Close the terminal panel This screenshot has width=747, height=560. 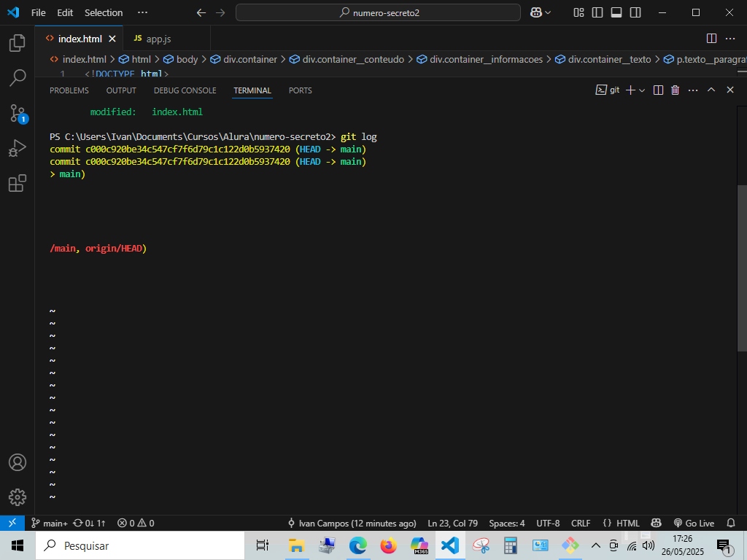tap(729, 90)
